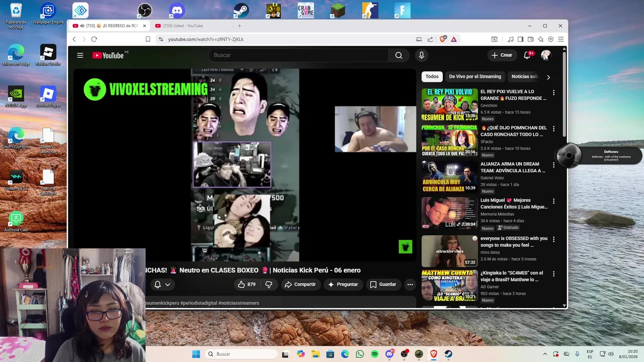Open Spotify from the taskbar
Image resolution: width=644 pixels, height=362 pixels.
(x=374, y=354)
